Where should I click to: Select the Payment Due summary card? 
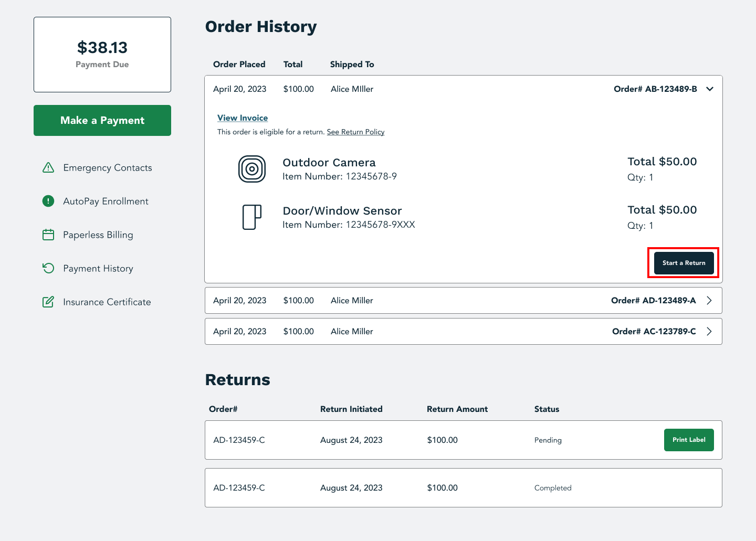pos(102,55)
